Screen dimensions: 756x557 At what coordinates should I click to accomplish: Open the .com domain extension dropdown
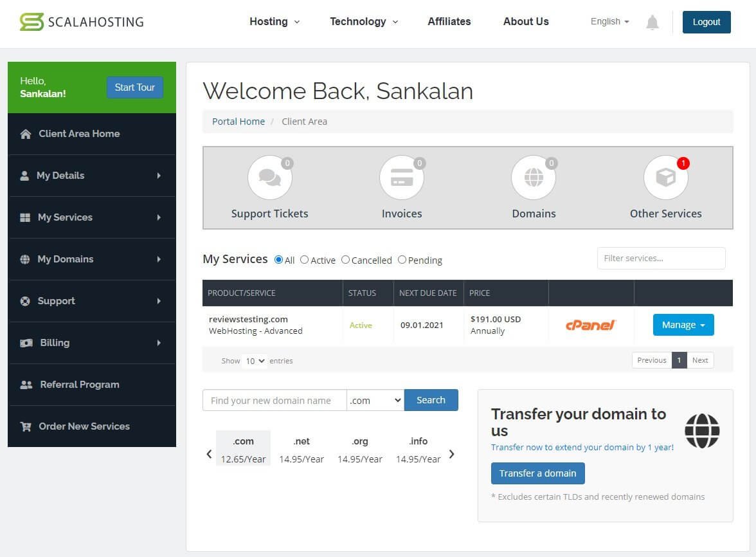375,400
